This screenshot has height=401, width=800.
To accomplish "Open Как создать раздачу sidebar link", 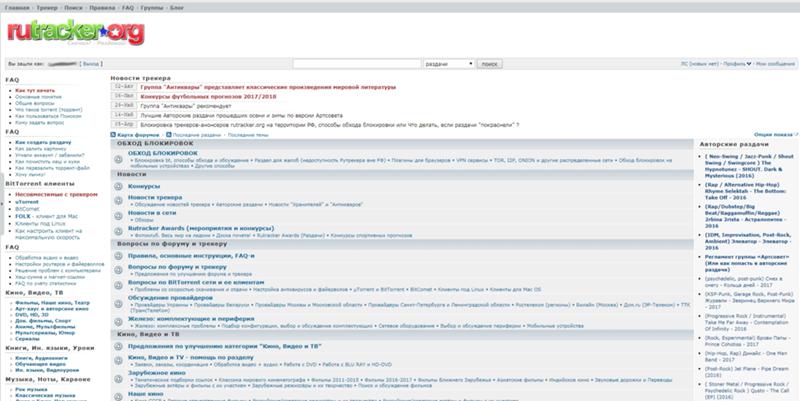I will (x=43, y=142).
